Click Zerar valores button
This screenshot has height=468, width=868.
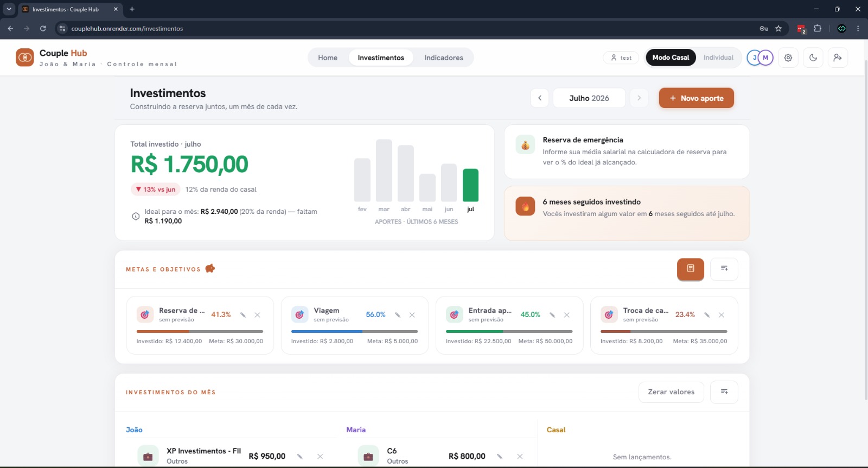pyautogui.click(x=671, y=392)
